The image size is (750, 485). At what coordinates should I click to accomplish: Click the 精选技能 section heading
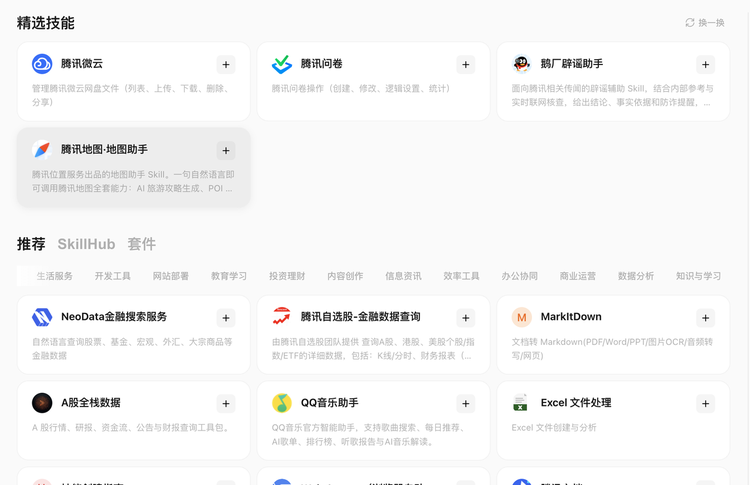45,22
